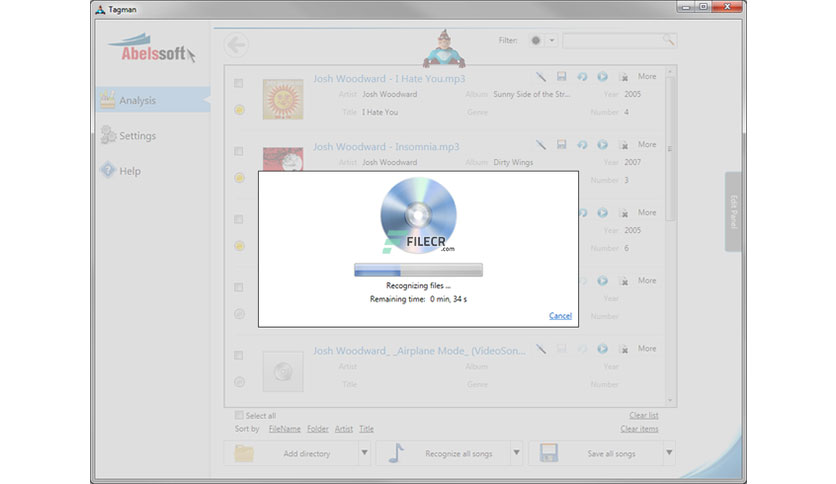The height and width of the screenshot is (484, 836).
Task: Enable the Select all checkbox
Action: coord(239,415)
